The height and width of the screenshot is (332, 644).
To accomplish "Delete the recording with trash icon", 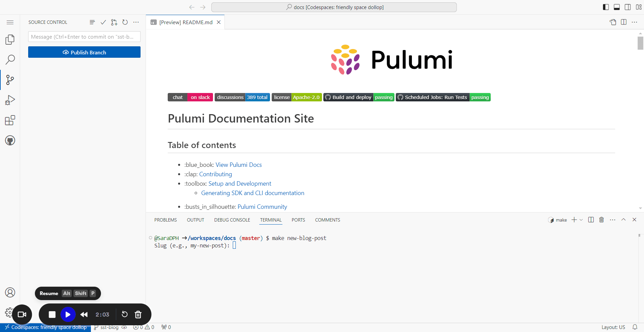I will pyautogui.click(x=138, y=315).
